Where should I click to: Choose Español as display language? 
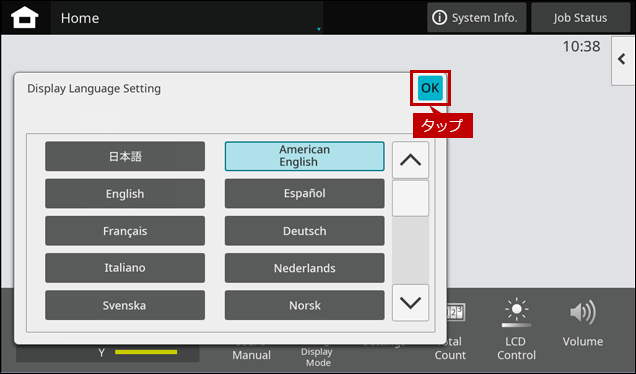click(x=305, y=193)
